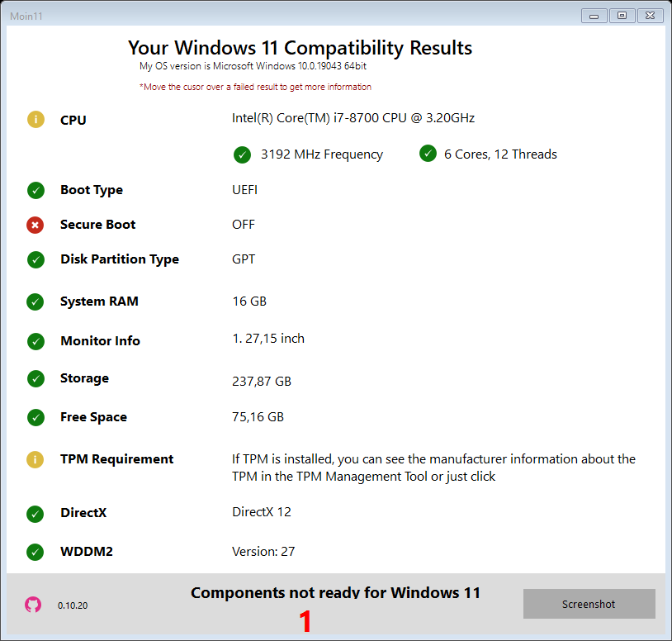
Task: Click the 1. 27,15 inch monitor value
Action: pyautogui.click(x=268, y=339)
